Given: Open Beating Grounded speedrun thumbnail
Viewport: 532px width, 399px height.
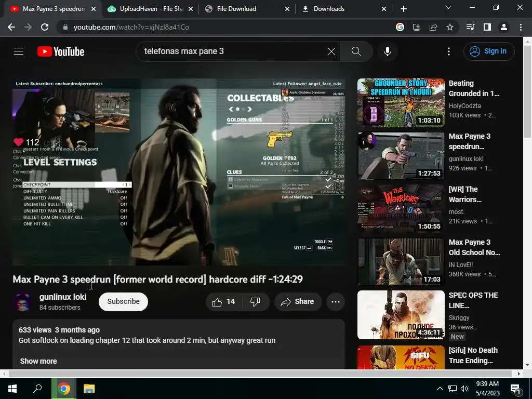Looking at the screenshot, I should tap(401, 103).
